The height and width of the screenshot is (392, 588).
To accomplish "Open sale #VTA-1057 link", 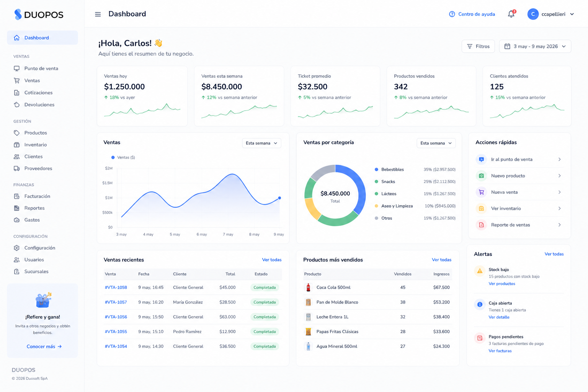I will pos(116,302).
